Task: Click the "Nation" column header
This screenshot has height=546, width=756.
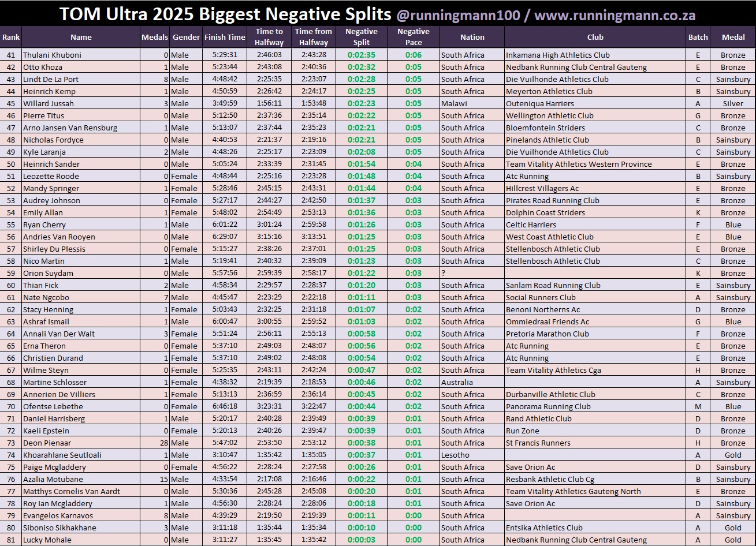Action: [472, 37]
